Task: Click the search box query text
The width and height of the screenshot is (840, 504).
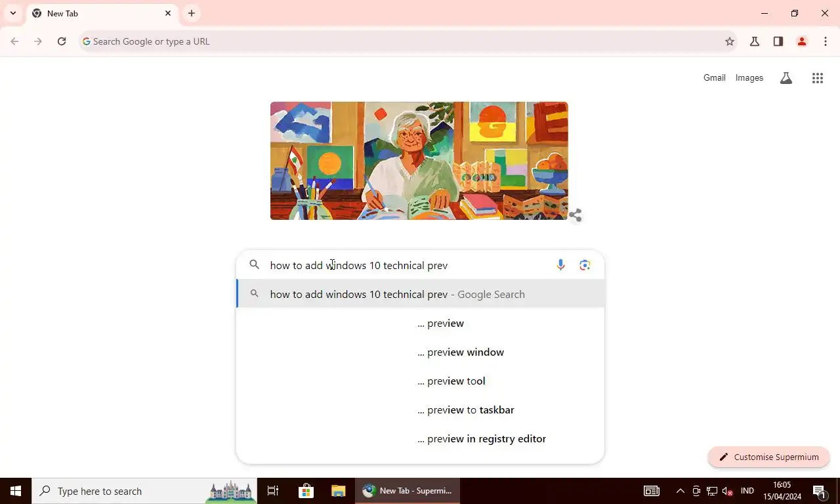Action: 359,265
